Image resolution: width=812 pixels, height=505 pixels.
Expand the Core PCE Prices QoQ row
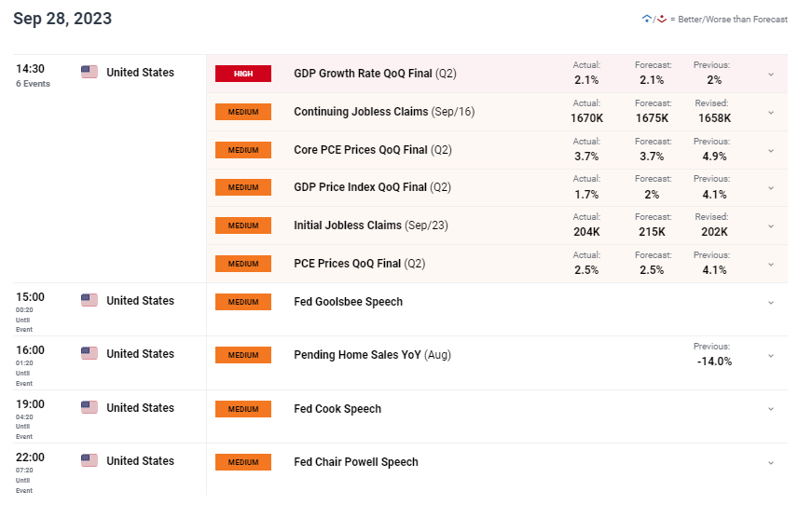coord(771,151)
